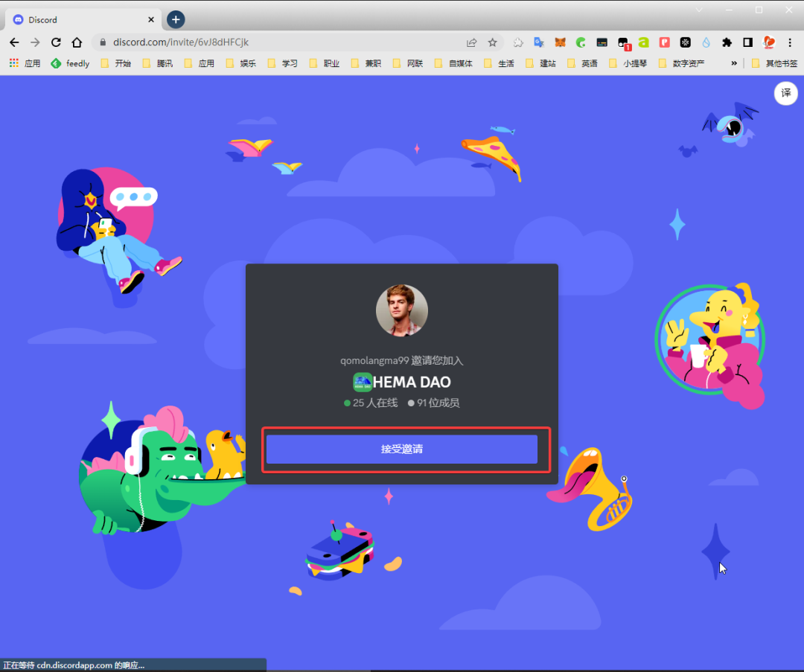The width and height of the screenshot is (804, 672).
Task: Click the green circle extension icon
Action: pyautogui.click(x=581, y=42)
